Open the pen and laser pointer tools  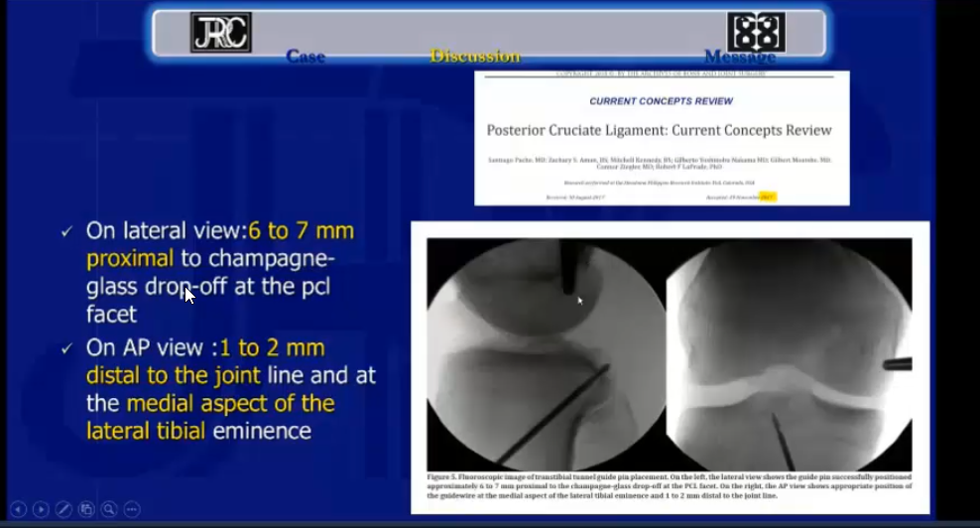click(63, 510)
